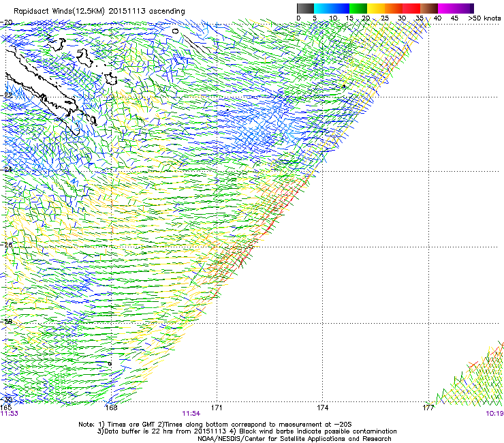Image resolution: width=504 pixels, height=443 pixels.
Task: Click the '165' longitude label
Action: (6, 408)
